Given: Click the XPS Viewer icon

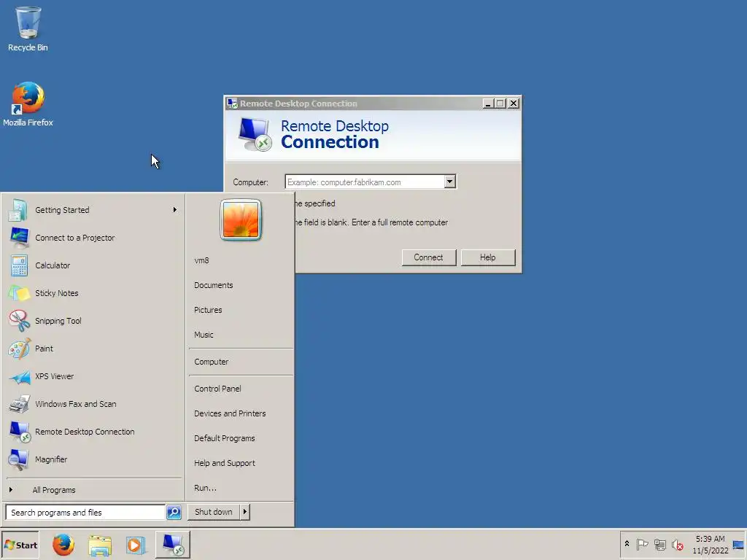Looking at the screenshot, I should (20, 377).
